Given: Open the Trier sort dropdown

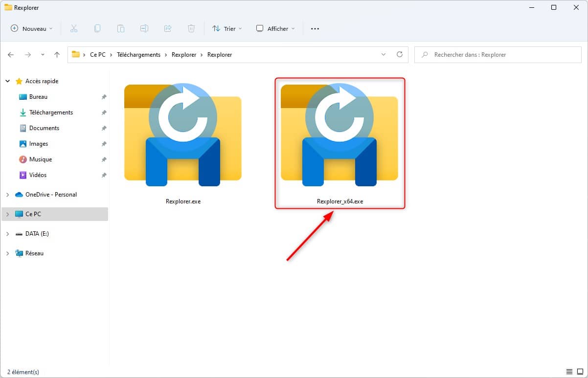Looking at the screenshot, I should pyautogui.click(x=227, y=29).
